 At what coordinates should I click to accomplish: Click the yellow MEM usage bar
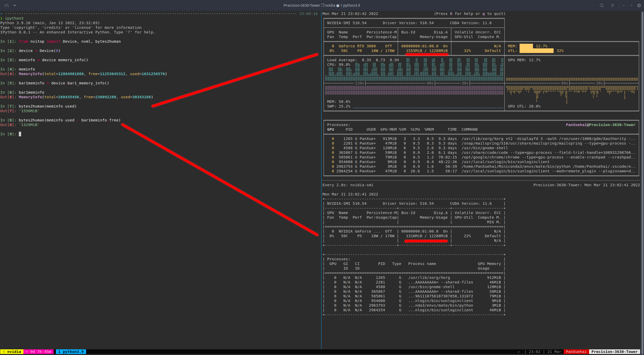[526, 46]
